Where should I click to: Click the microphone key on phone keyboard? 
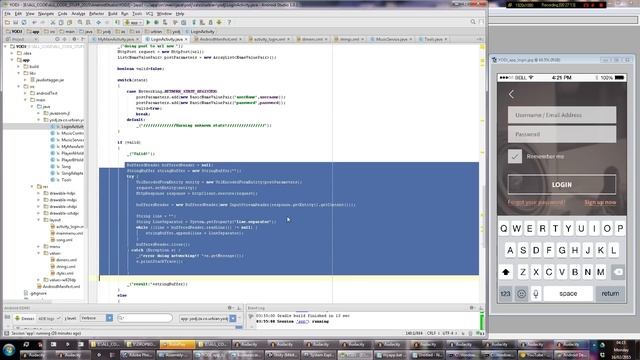pos(536,293)
